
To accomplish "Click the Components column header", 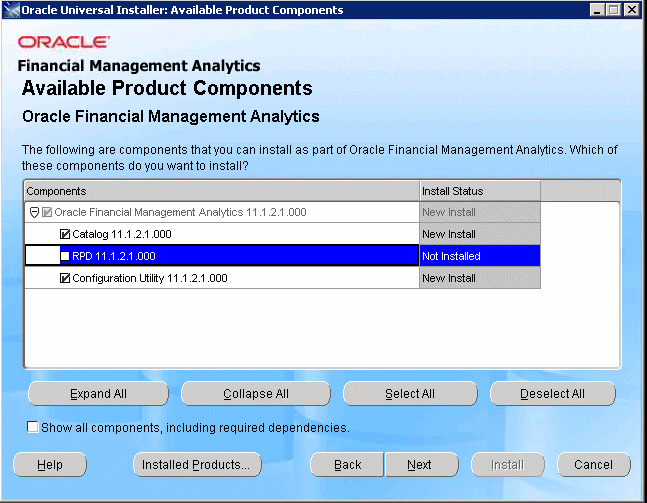I will pyautogui.click(x=222, y=191).
